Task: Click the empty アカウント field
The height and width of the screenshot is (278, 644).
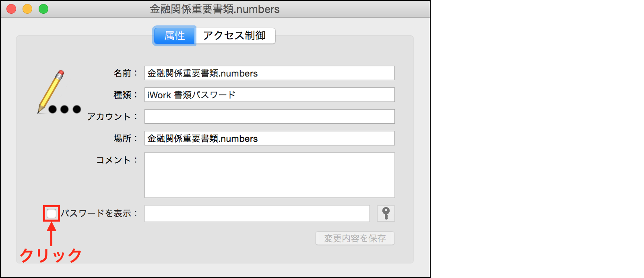Action: (269, 116)
